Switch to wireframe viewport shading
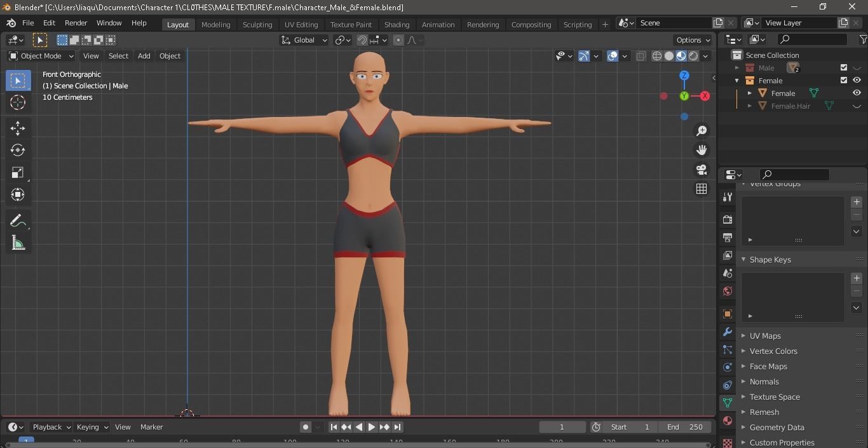The image size is (868, 448). pyautogui.click(x=657, y=56)
